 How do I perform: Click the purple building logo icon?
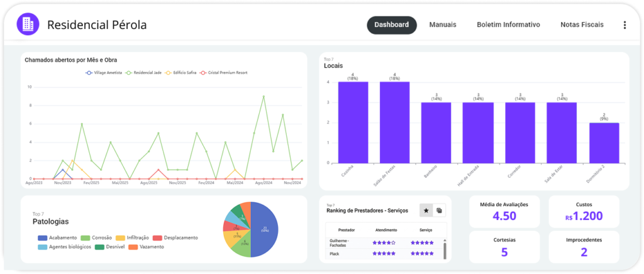[27, 25]
